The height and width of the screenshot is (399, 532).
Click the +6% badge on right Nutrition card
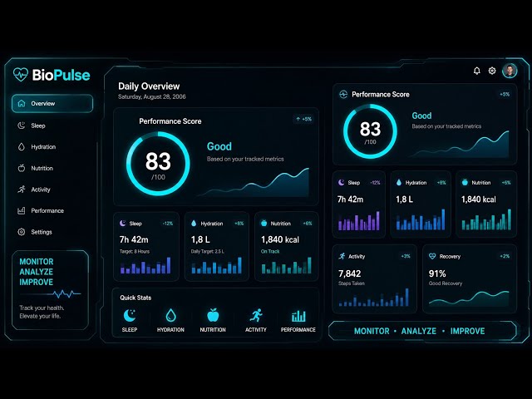pos(506,183)
